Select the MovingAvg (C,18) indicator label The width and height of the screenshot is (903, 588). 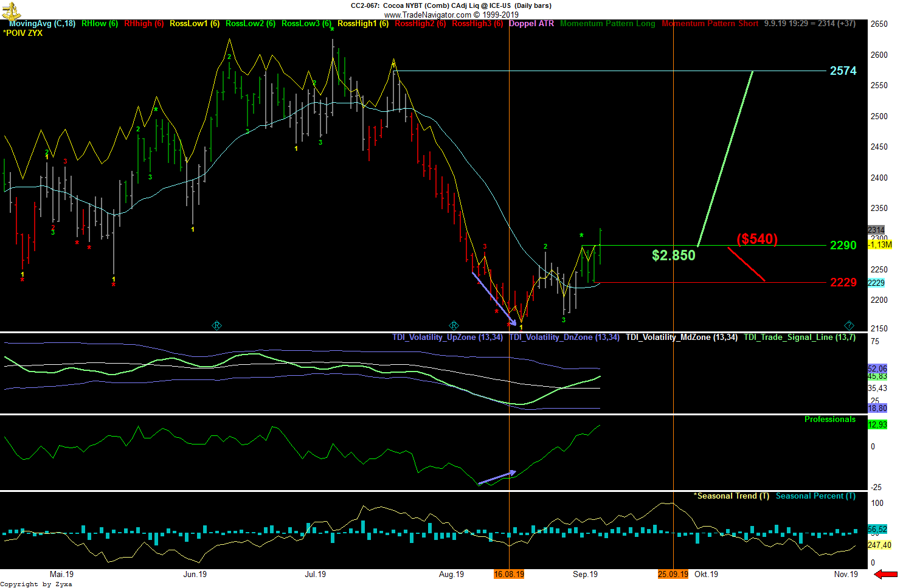pos(42,24)
